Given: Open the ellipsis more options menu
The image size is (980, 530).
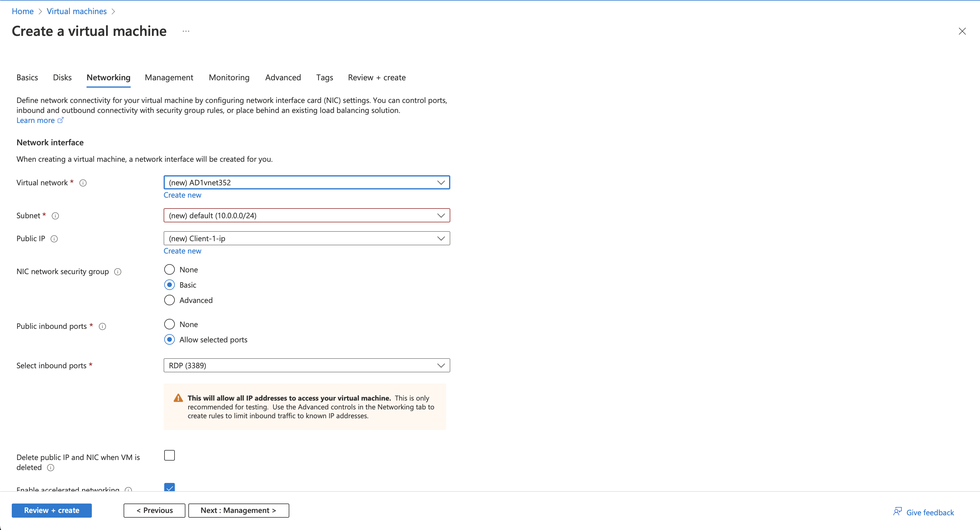Looking at the screenshot, I should coord(186,31).
